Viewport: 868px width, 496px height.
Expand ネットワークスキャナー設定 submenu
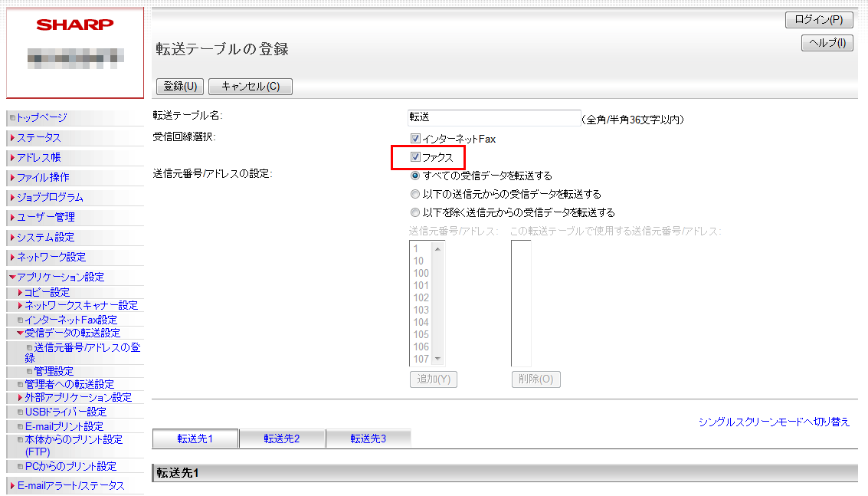(80, 305)
